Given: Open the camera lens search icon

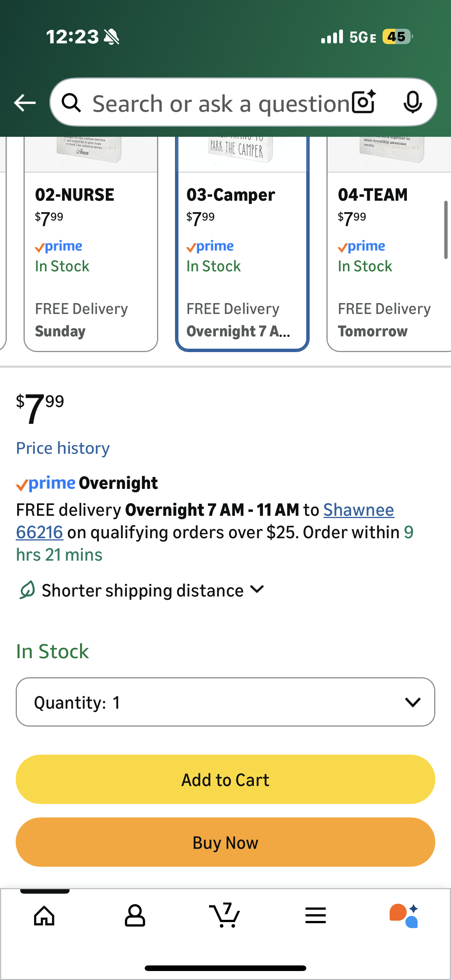Looking at the screenshot, I should [363, 102].
